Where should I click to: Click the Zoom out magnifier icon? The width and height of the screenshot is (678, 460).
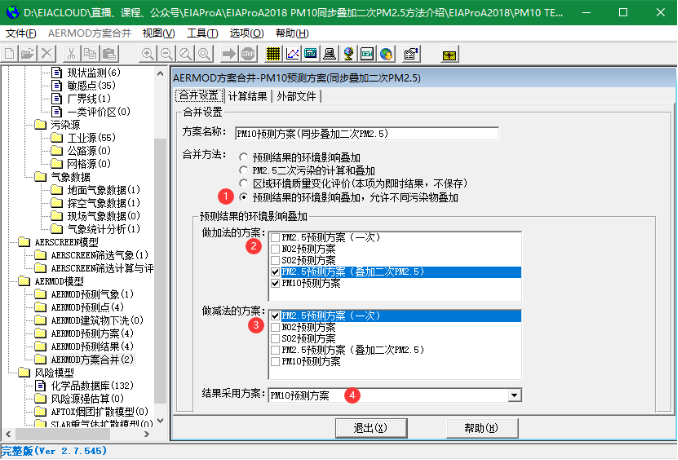pyautogui.click(x=166, y=54)
